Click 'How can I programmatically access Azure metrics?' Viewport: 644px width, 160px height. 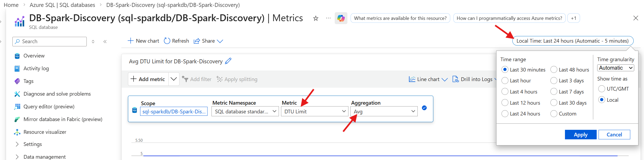(509, 18)
